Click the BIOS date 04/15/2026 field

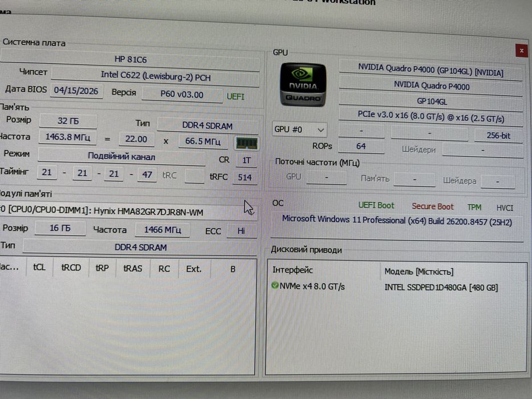[76, 91]
